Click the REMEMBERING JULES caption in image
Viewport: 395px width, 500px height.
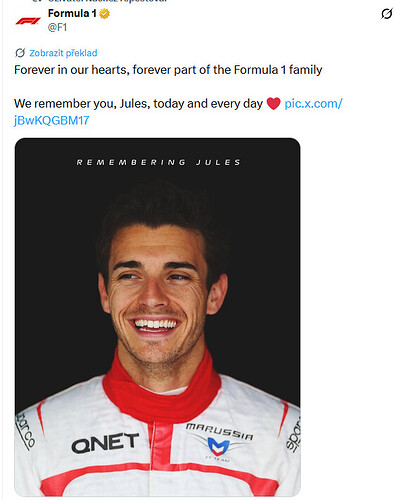(x=158, y=162)
